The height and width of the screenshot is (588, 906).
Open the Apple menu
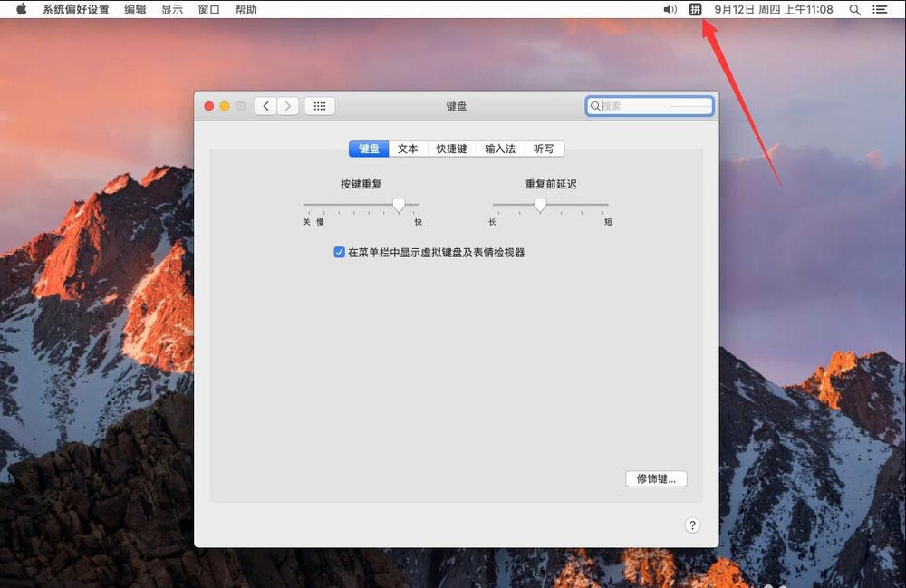(x=20, y=9)
